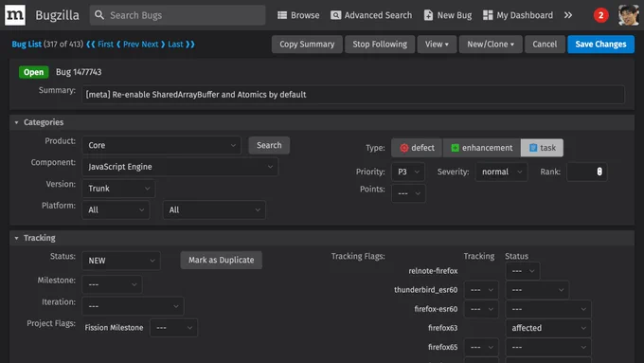This screenshot has width=644, height=363.
Task: Go to the First bug link
Action: [105, 45]
